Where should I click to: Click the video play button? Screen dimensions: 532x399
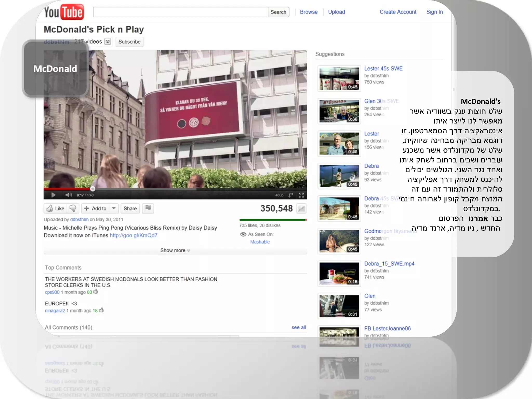(x=53, y=195)
